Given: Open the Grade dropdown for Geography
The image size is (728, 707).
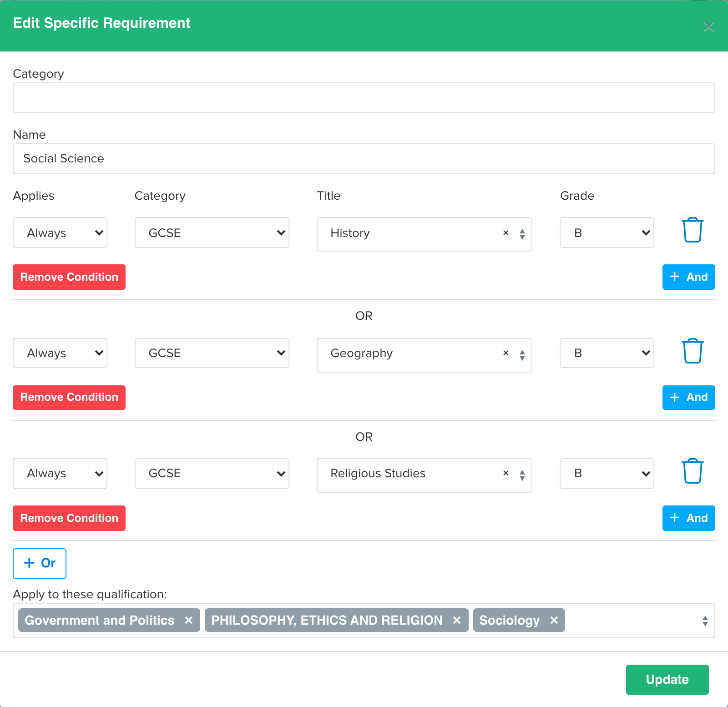Looking at the screenshot, I should 607,353.
